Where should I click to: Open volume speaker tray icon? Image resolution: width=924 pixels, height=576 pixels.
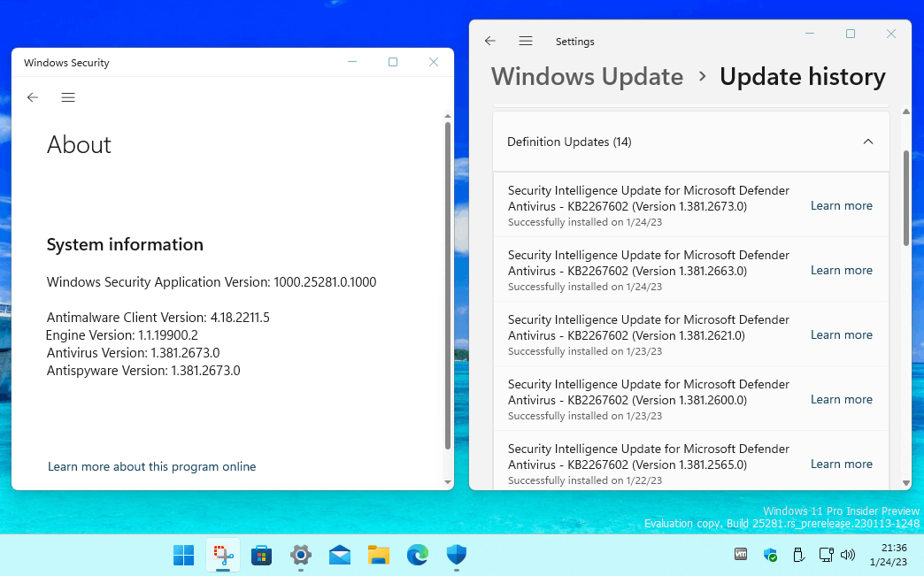[x=847, y=555]
